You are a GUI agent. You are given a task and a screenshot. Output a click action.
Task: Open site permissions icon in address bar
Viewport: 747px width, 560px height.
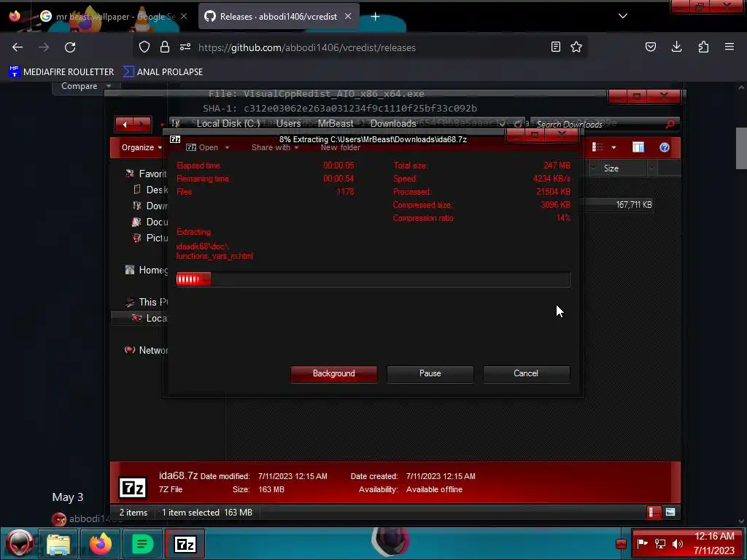tap(185, 47)
